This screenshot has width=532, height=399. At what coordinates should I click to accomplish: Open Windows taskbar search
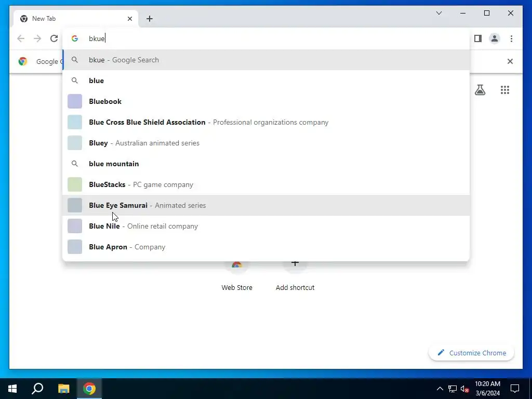click(x=37, y=389)
